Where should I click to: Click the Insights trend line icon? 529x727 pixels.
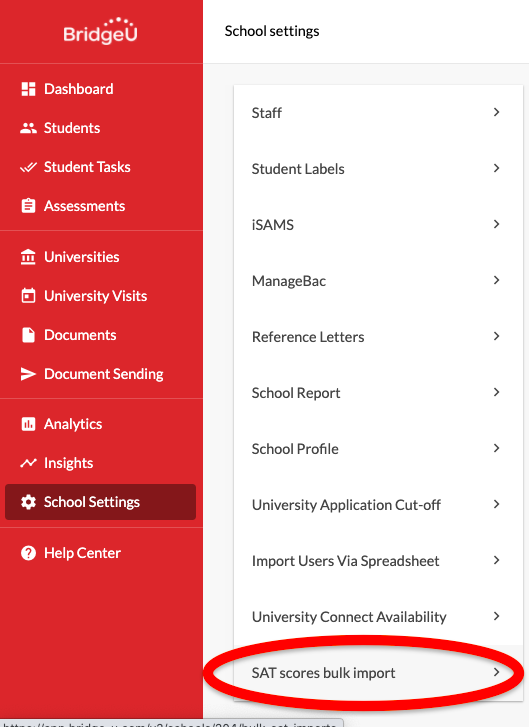[x=28, y=463]
